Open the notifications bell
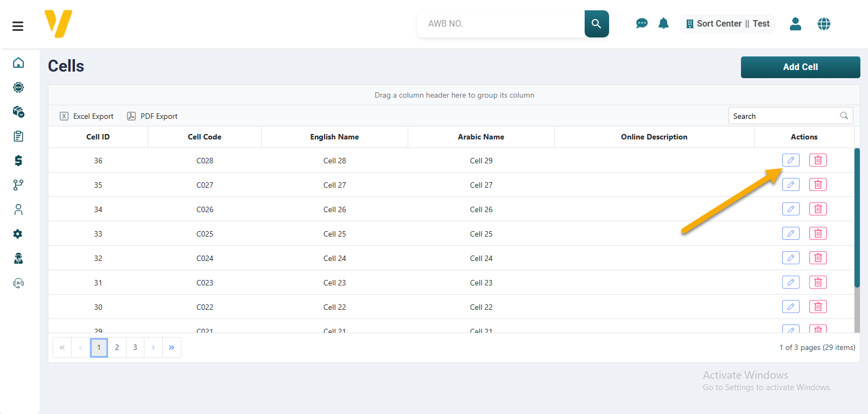868x414 pixels. [663, 23]
